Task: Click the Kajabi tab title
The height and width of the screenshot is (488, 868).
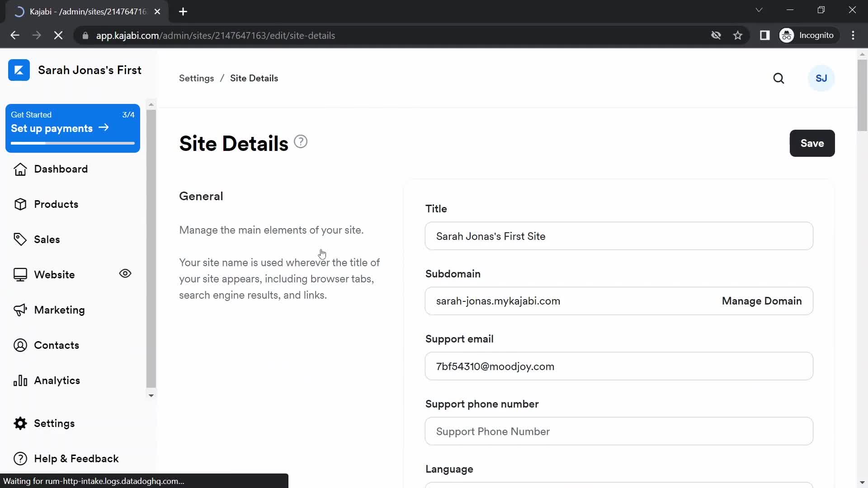Action: (88, 12)
